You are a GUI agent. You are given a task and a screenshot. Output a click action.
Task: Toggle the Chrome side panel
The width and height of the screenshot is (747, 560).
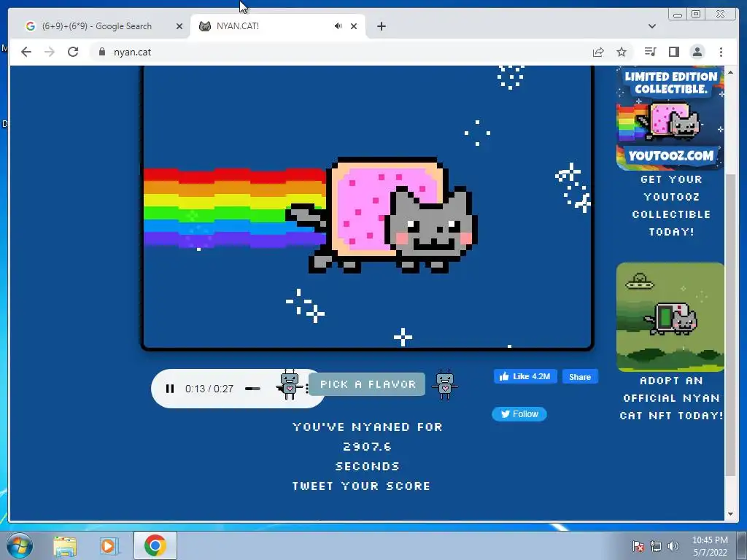(x=673, y=52)
